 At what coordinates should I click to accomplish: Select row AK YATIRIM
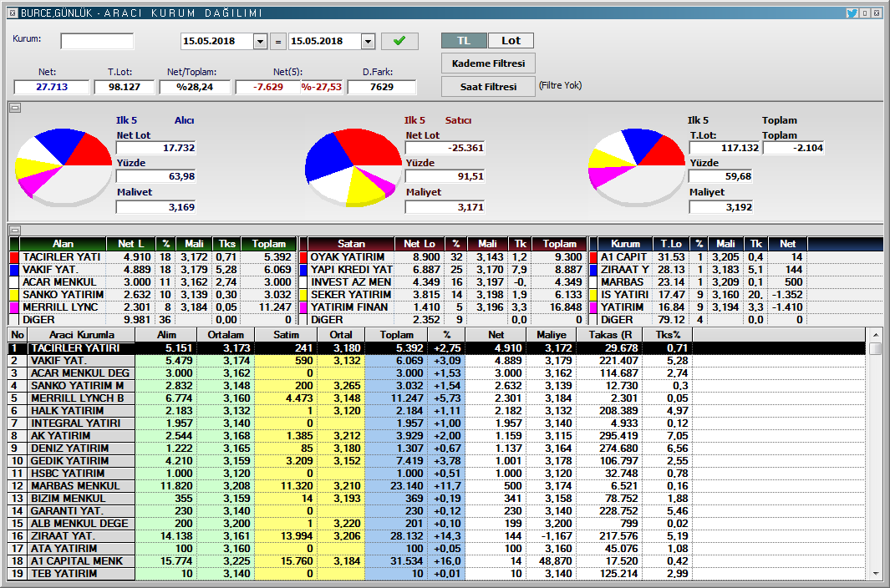click(437, 435)
